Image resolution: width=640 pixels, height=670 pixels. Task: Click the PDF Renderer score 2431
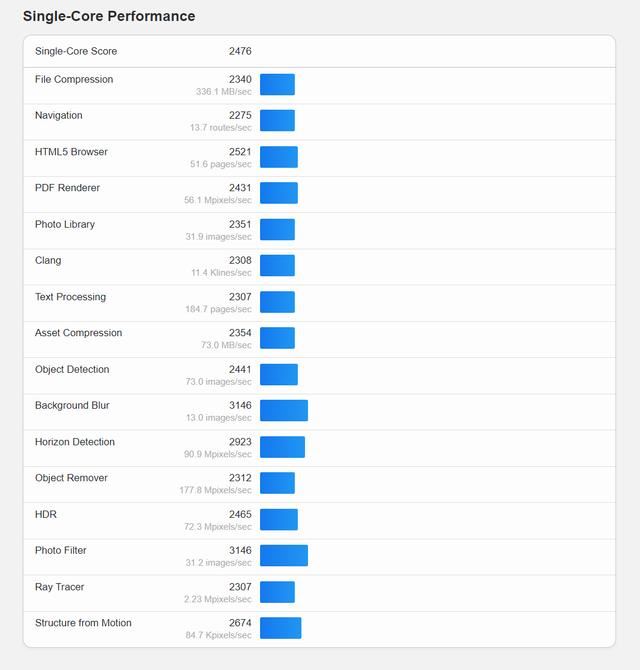tap(240, 188)
